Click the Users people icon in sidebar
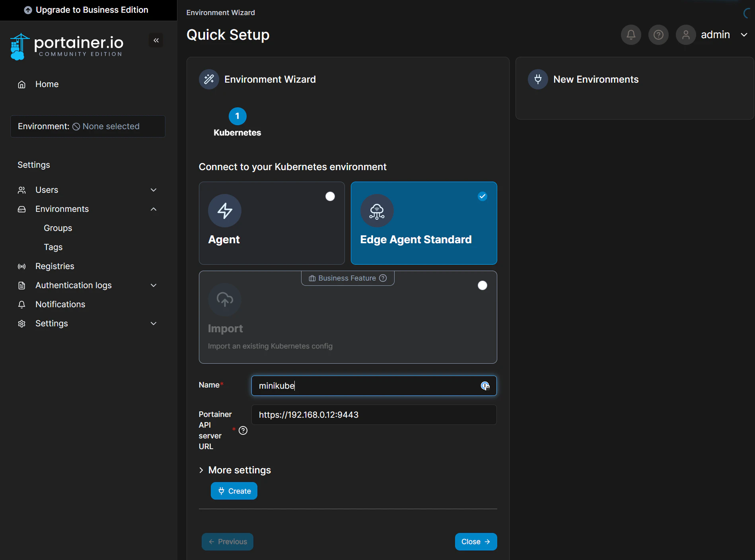Image resolution: width=755 pixels, height=560 pixels. click(22, 190)
